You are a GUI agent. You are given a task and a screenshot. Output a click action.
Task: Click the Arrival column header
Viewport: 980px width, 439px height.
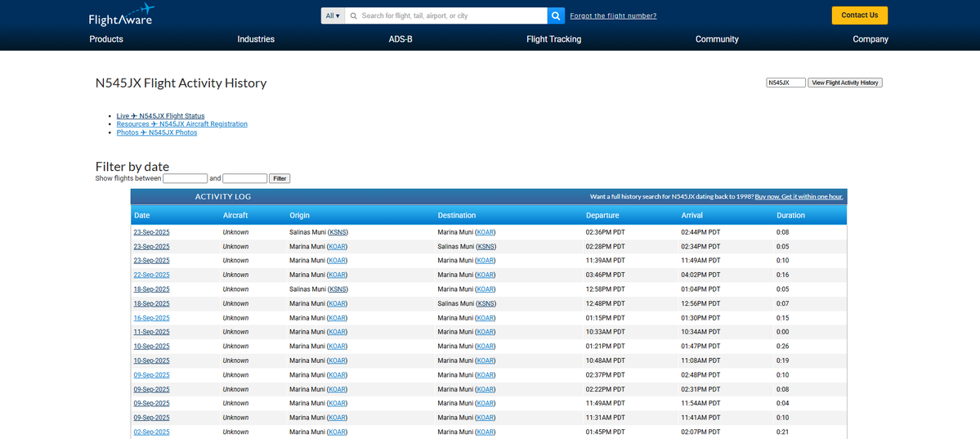691,215
